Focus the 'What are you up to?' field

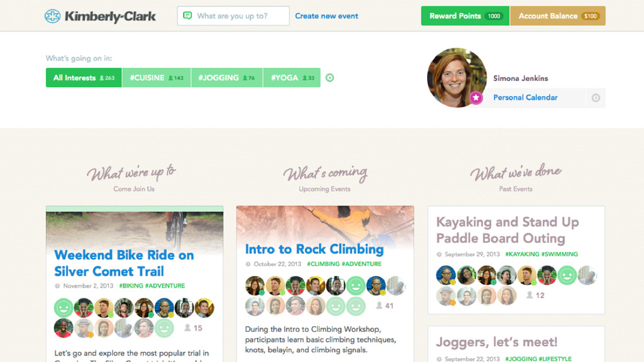click(x=233, y=16)
